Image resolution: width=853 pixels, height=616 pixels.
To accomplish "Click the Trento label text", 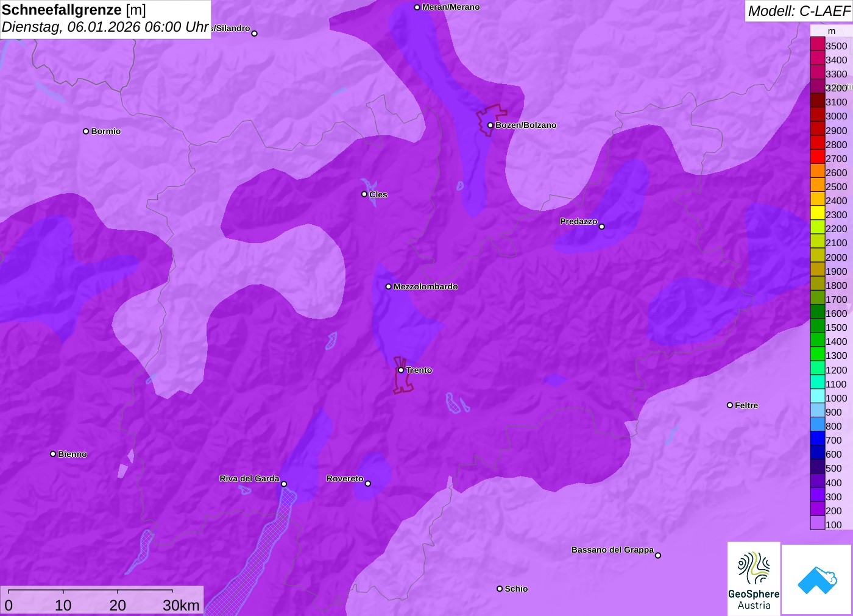I will coord(419,370).
